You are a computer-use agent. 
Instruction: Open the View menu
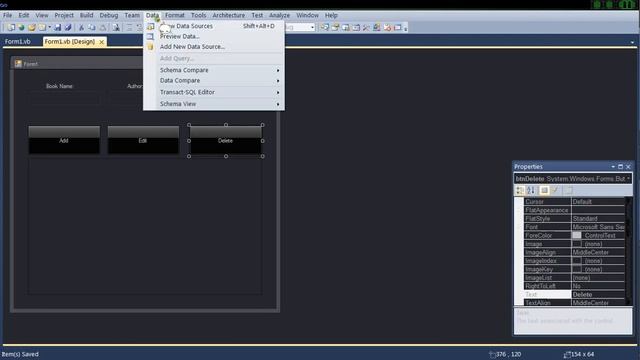point(42,15)
